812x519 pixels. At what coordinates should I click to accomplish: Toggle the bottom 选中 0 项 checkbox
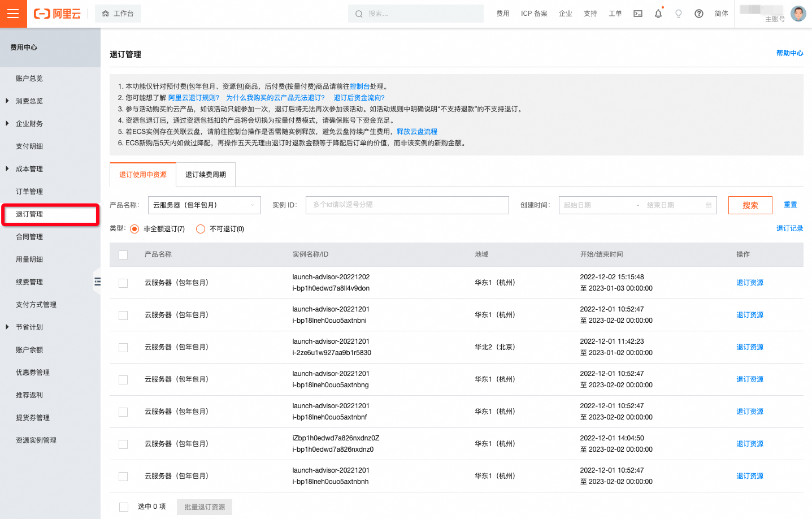[x=124, y=507]
